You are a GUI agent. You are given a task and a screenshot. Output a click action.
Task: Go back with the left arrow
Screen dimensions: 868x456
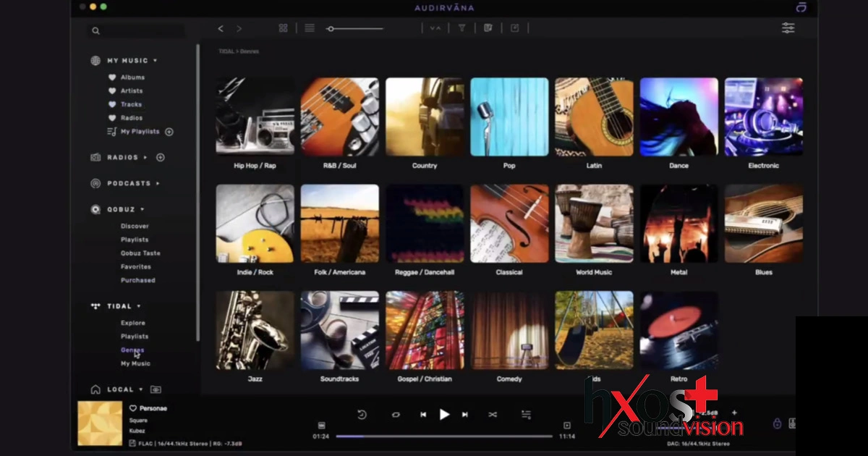click(221, 28)
